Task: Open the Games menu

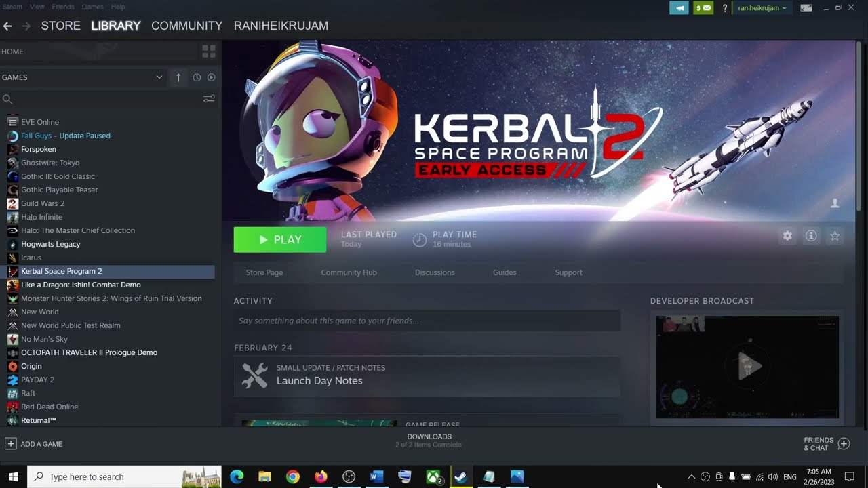Action: pos(93,7)
